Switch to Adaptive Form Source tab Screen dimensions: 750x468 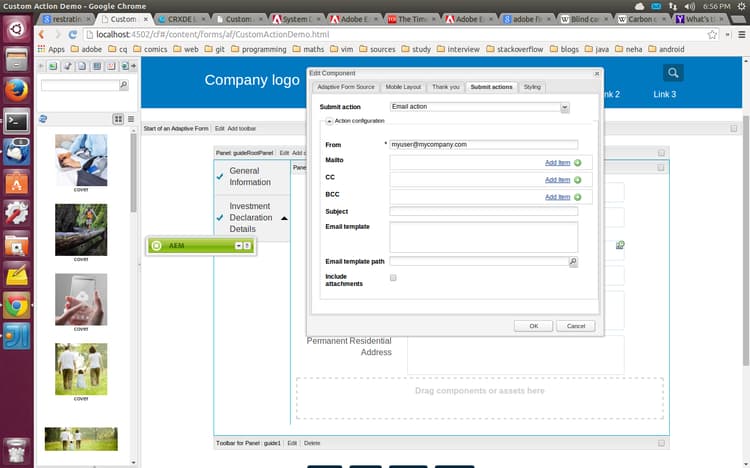[346, 87]
